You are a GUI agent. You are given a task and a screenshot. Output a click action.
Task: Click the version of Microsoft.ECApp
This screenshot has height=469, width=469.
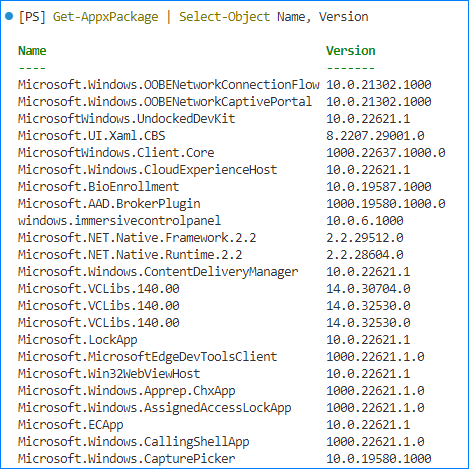click(x=368, y=425)
